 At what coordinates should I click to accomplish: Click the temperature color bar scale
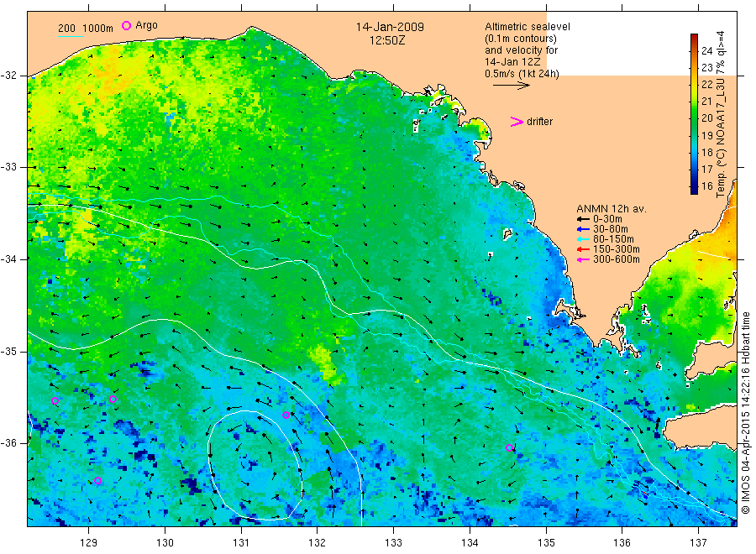coord(694,114)
